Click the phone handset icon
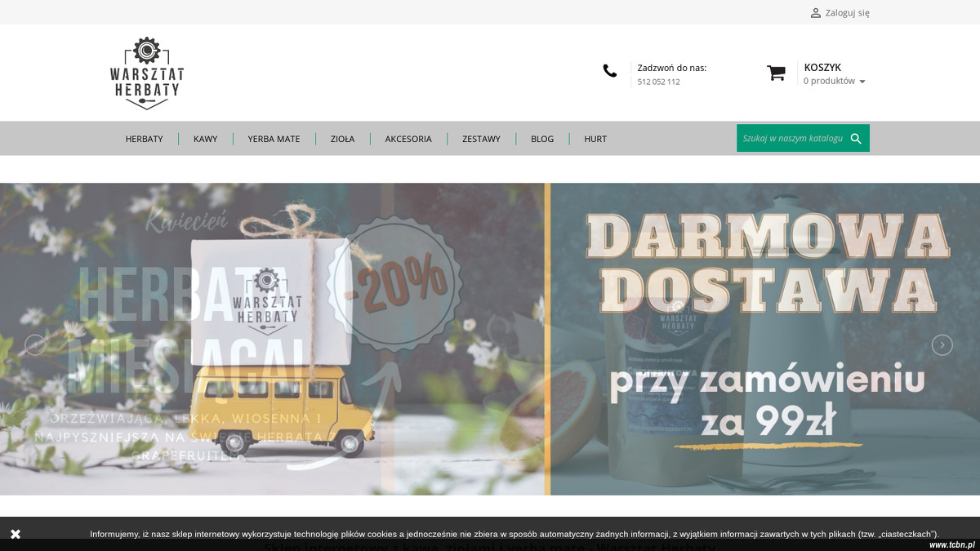The image size is (980, 551). [x=610, y=71]
